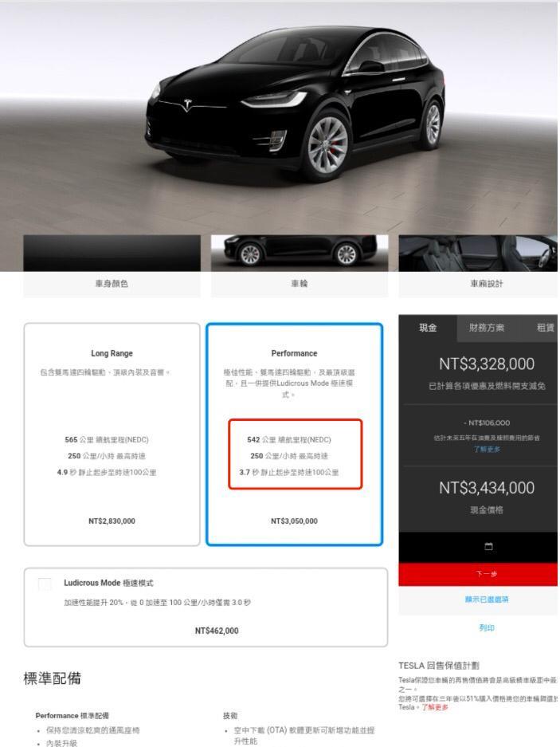Select the Performance model card

click(x=294, y=434)
